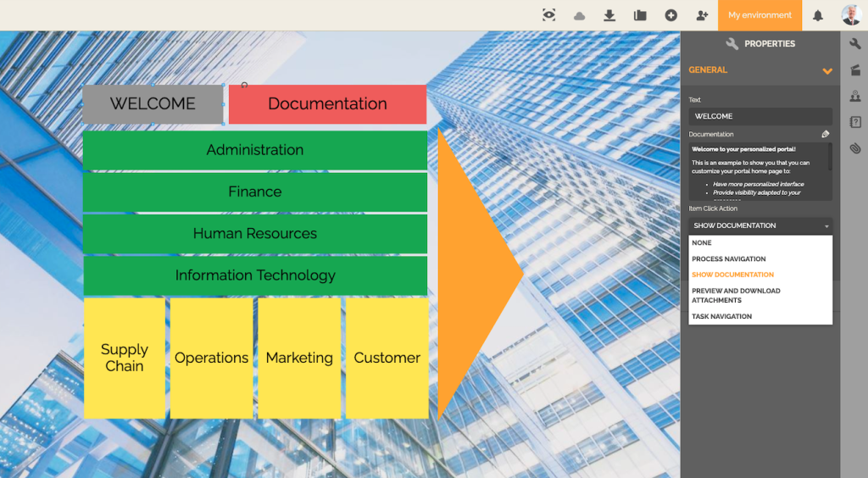Click the pencil icon to edit Documentation
The height and width of the screenshot is (478, 868).
(x=826, y=134)
